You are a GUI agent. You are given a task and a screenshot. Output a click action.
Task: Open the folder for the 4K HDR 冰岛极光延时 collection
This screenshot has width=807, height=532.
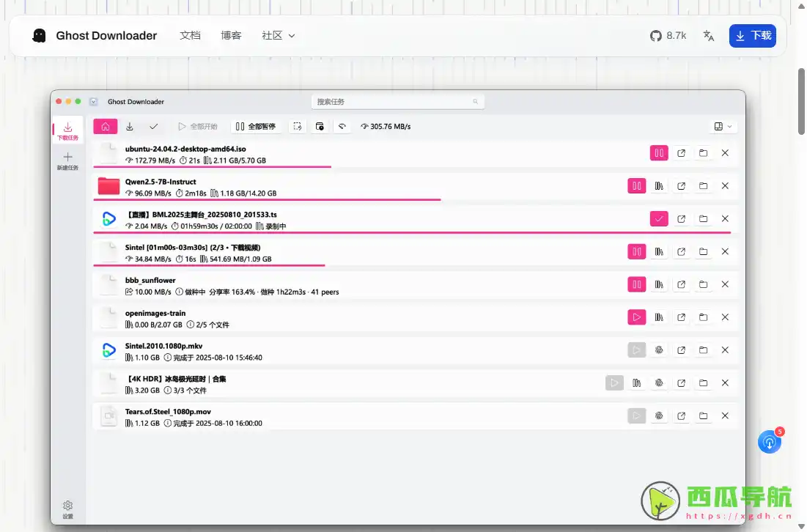[x=703, y=383]
